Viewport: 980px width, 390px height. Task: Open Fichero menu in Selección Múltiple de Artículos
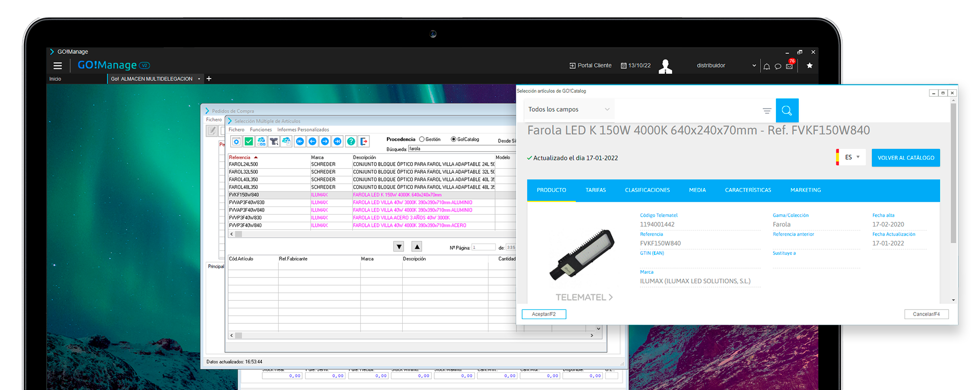pyautogui.click(x=236, y=129)
